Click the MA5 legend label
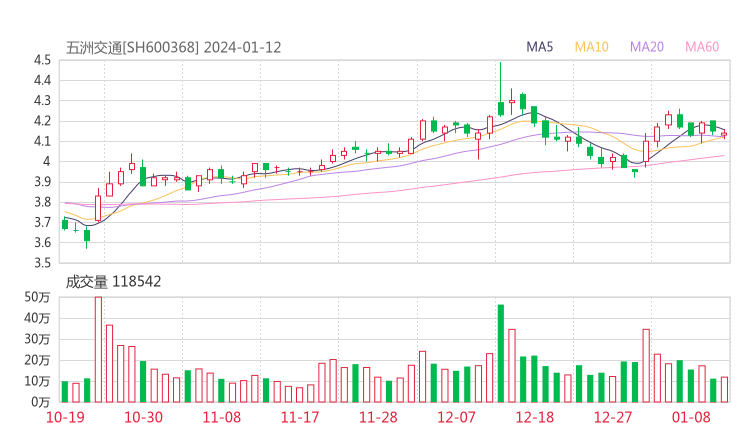740x440 pixels. pos(539,47)
